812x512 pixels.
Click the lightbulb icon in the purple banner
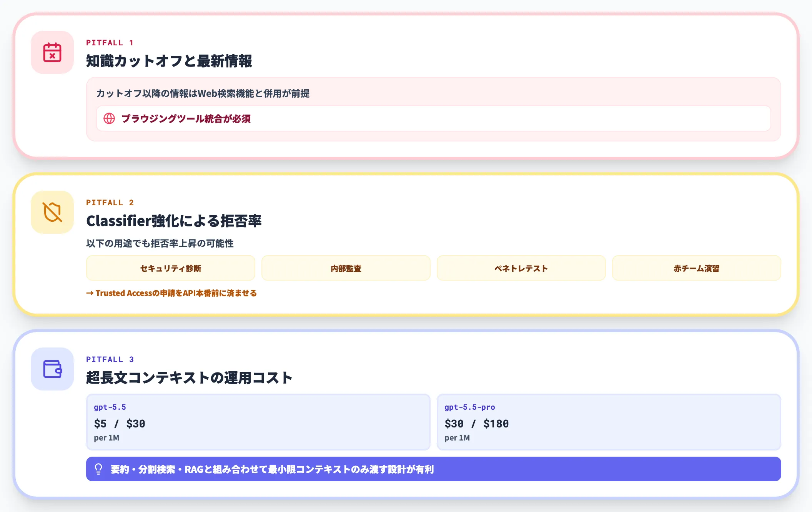(x=99, y=469)
